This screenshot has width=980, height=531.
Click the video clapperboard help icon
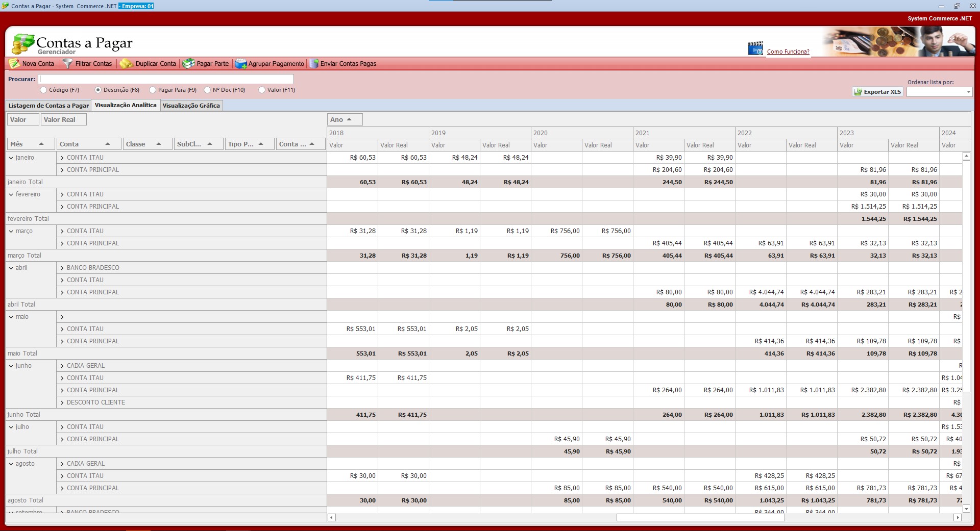[755, 49]
